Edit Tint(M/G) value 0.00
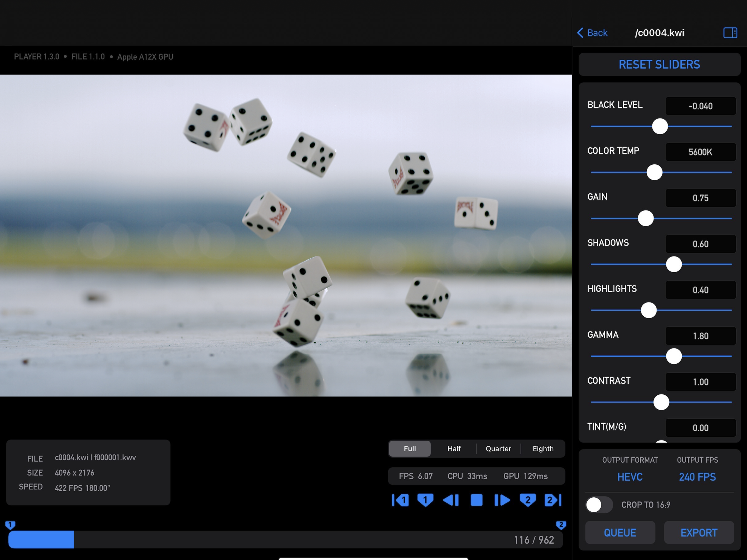747x560 pixels. tap(701, 428)
